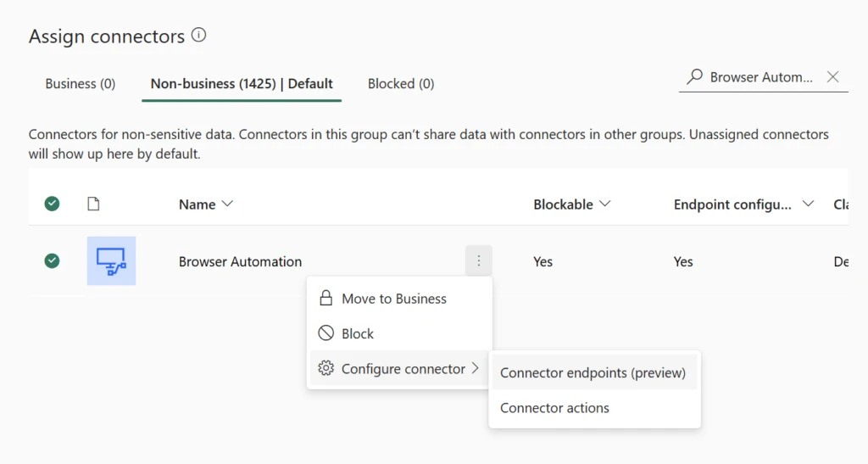Image resolution: width=868 pixels, height=464 pixels.
Task: Sort by the Name column chevron
Action: 226,204
